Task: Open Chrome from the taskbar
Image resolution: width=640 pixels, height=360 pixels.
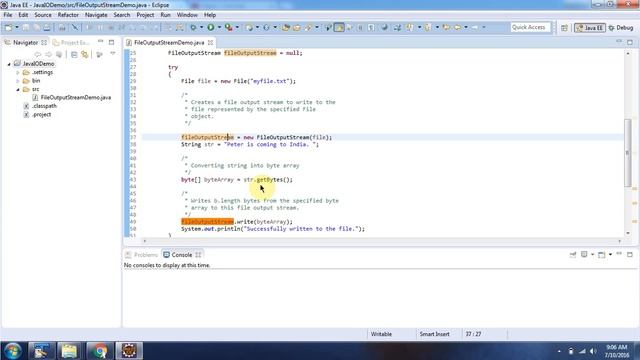Action: [x=99, y=351]
